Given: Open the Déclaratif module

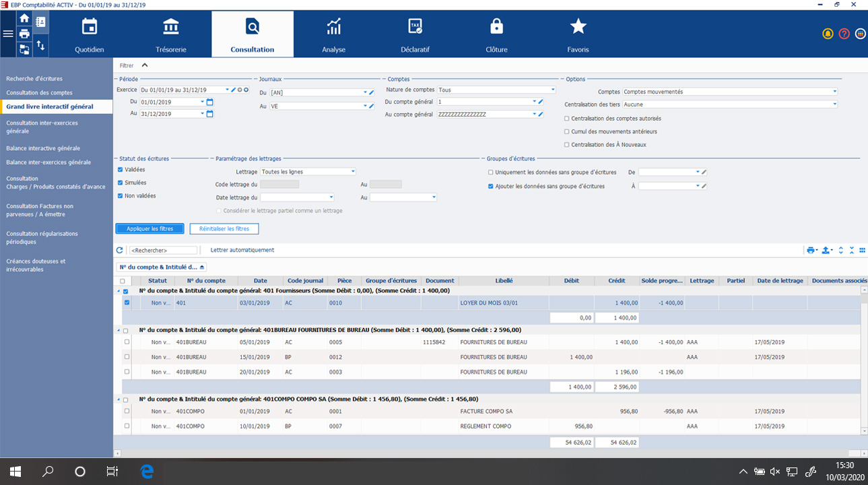Looking at the screenshot, I should (415, 34).
